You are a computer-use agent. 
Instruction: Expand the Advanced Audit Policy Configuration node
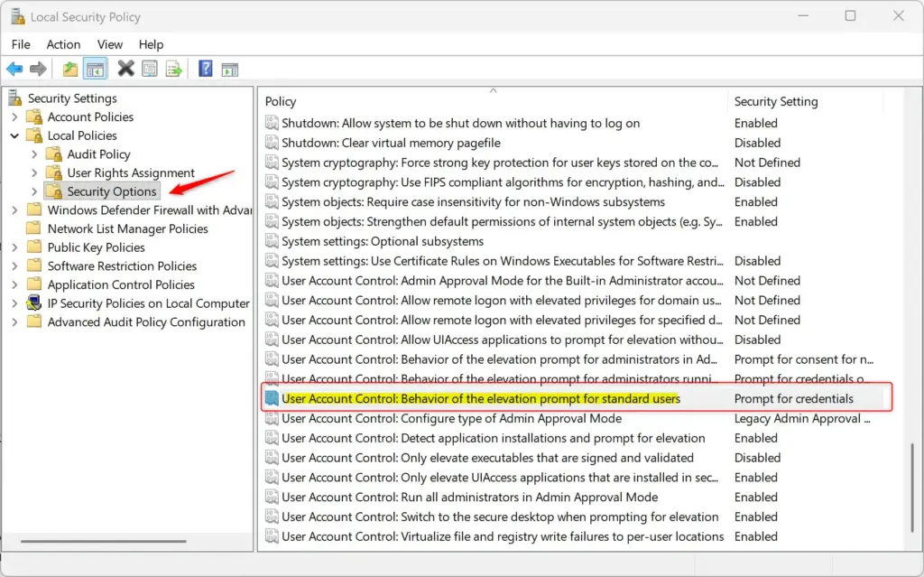(x=14, y=322)
